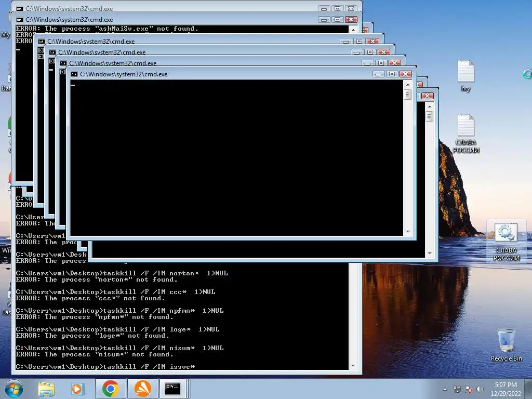
Task: Close the cmd window showing ashMaiSv.exe error
Action: 351,19
